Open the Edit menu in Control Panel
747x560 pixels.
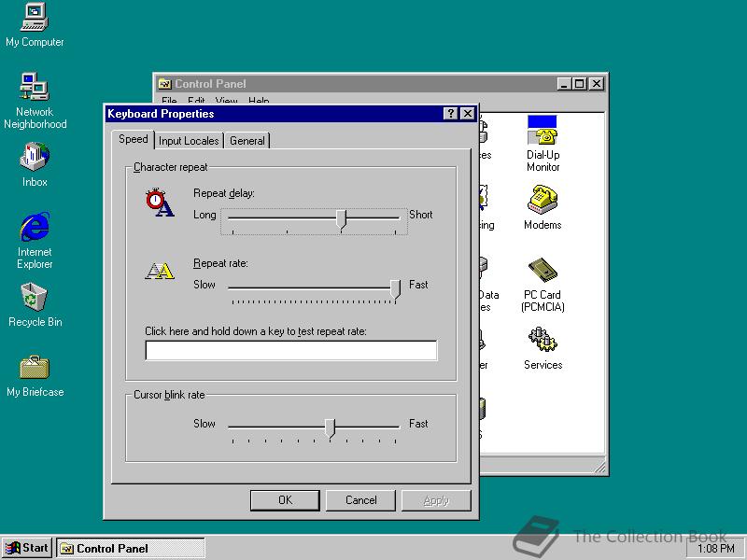(x=196, y=101)
